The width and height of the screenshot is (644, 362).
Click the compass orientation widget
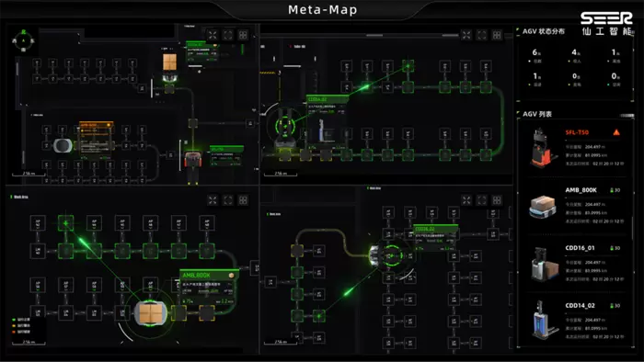[23, 40]
